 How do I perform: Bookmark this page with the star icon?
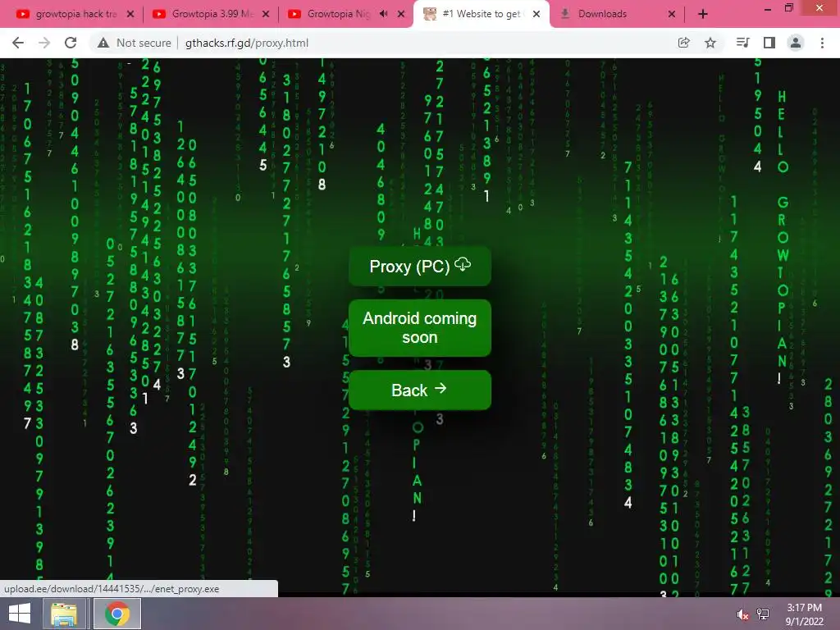pyautogui.click(x=710, y=43)
